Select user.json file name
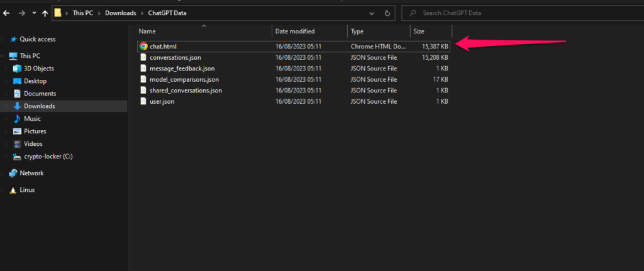 (162, 101)
